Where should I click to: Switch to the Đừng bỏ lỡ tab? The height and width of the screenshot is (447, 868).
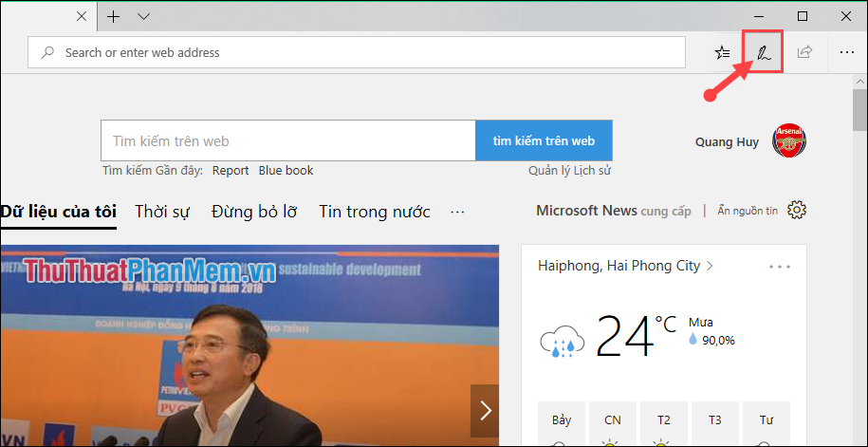[254, 213]
